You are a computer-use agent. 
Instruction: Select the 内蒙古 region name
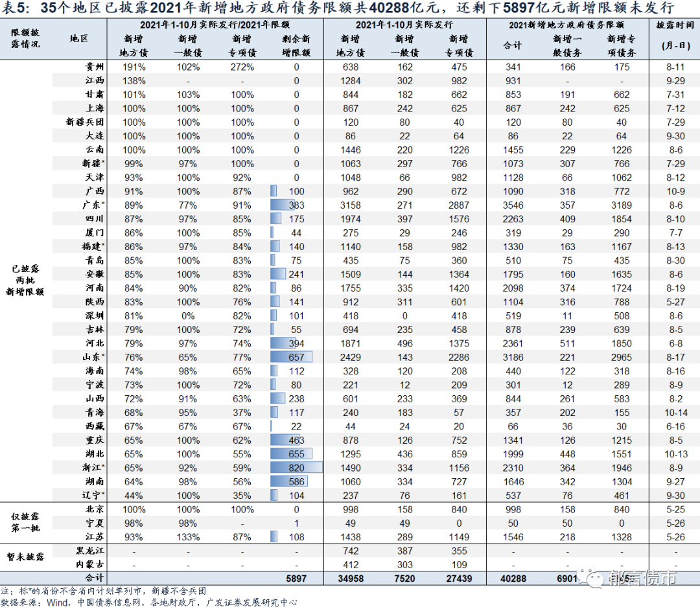click(89, 565)
